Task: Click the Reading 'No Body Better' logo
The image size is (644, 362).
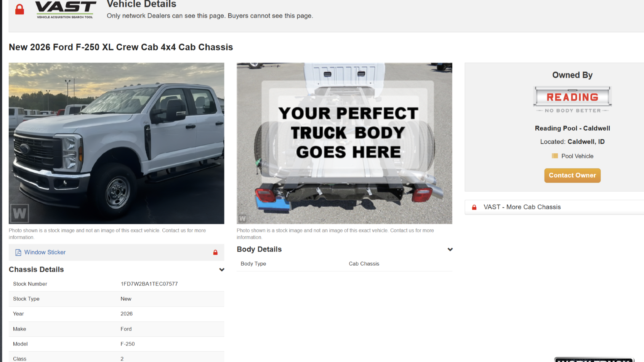Action: pos(572,99)
